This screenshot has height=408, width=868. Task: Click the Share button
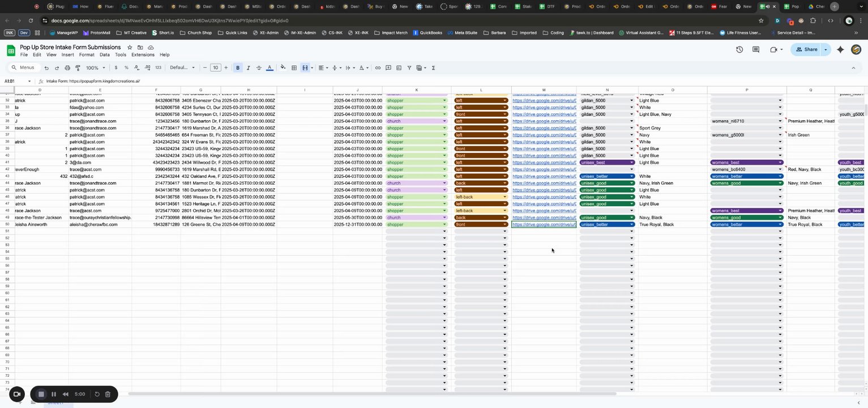click(806, 50)
